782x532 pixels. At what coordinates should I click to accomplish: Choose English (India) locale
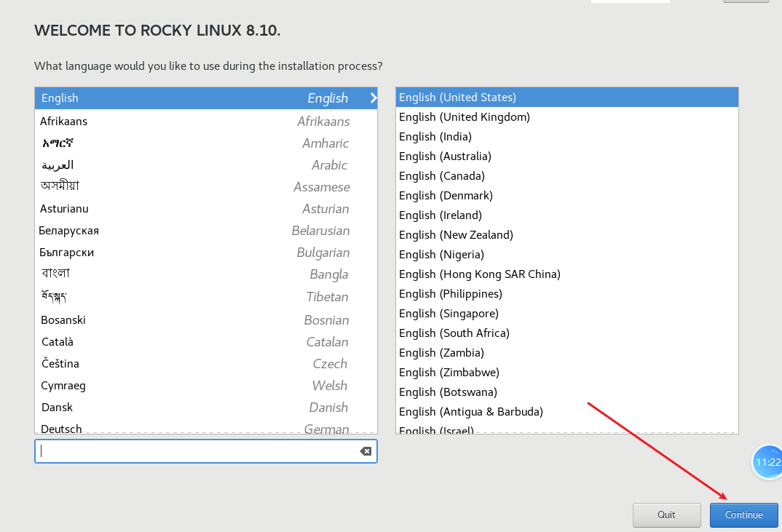click(x=567, y=137)
